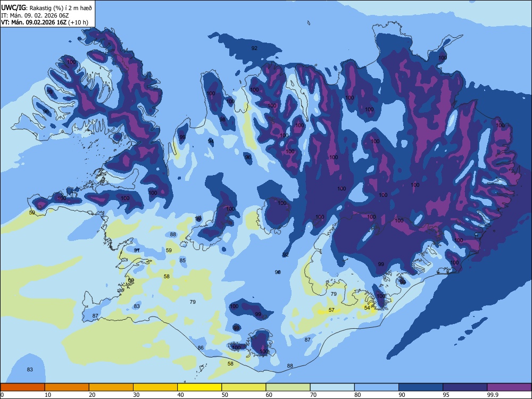The image size is (532, 399).
Task: Select the '83' value over the southwest ocean
Action: click(x=30, y=369)
